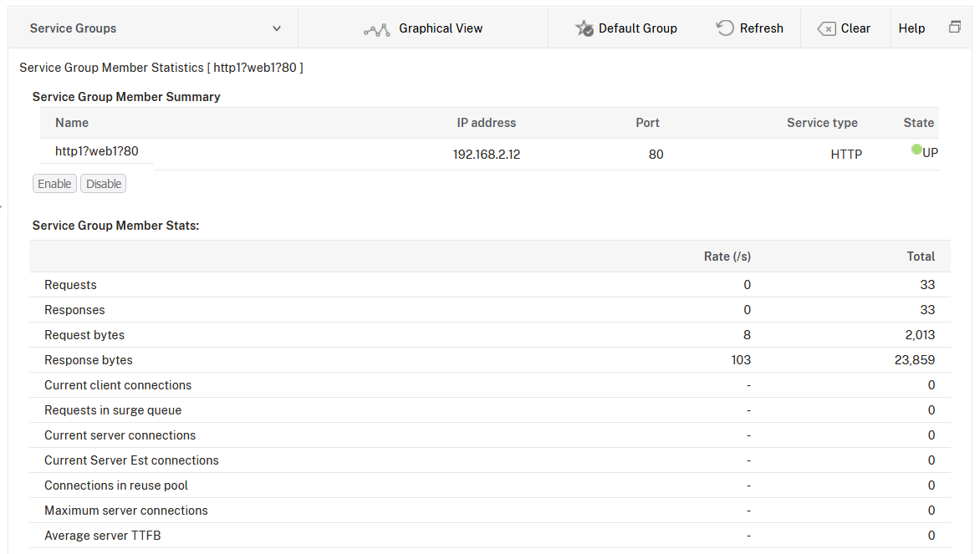Click the Graphical View chart icon
Screen dimensions: 980x554
pos(377,29)
